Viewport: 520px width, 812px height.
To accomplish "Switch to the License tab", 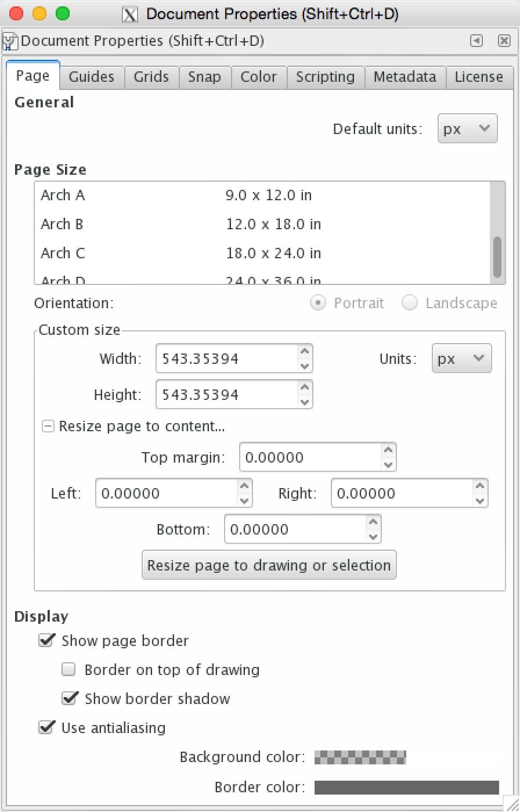I will (479, 77).
